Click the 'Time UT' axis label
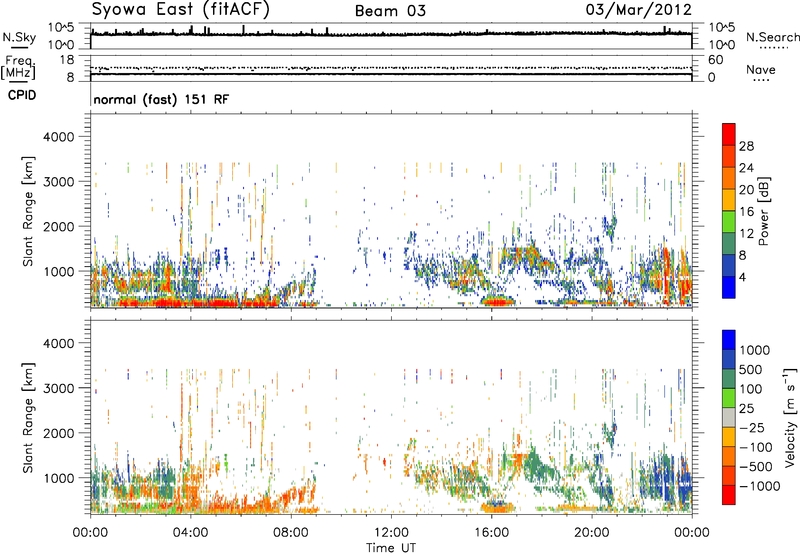Screen dimensions: 800x554 (x=391, y=548)
